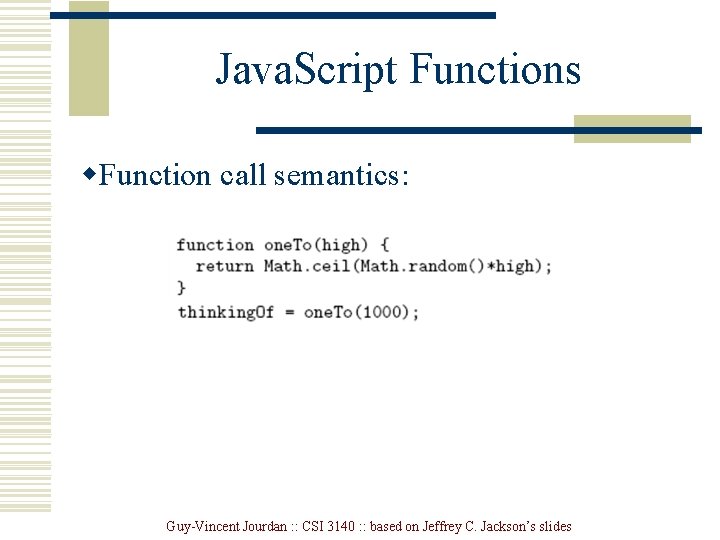Click the line "thinkingOf = oneTo(1000);"

[x=298, y=313]
